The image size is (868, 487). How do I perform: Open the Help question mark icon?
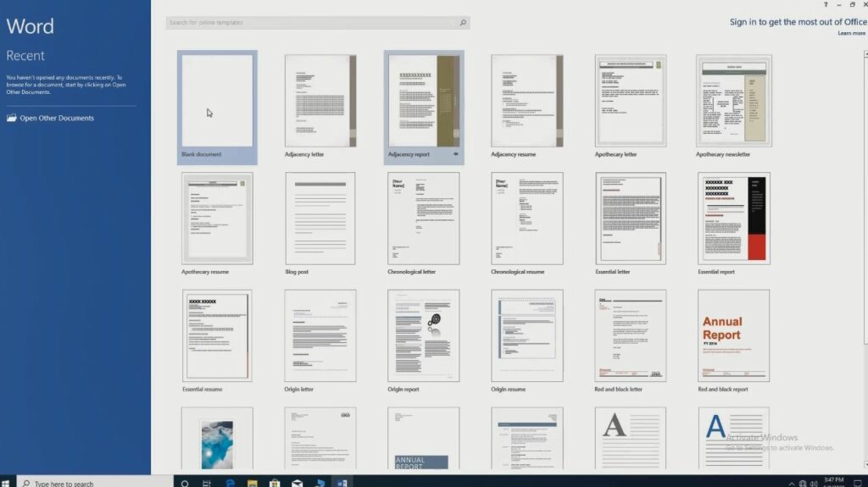pos(825,5)
